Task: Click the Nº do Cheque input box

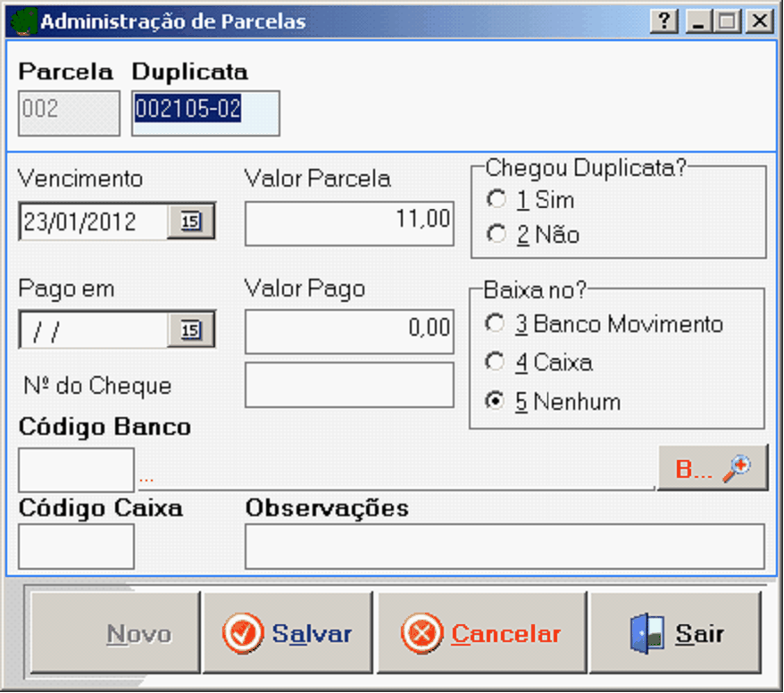Action: click(x=349, y=385)
